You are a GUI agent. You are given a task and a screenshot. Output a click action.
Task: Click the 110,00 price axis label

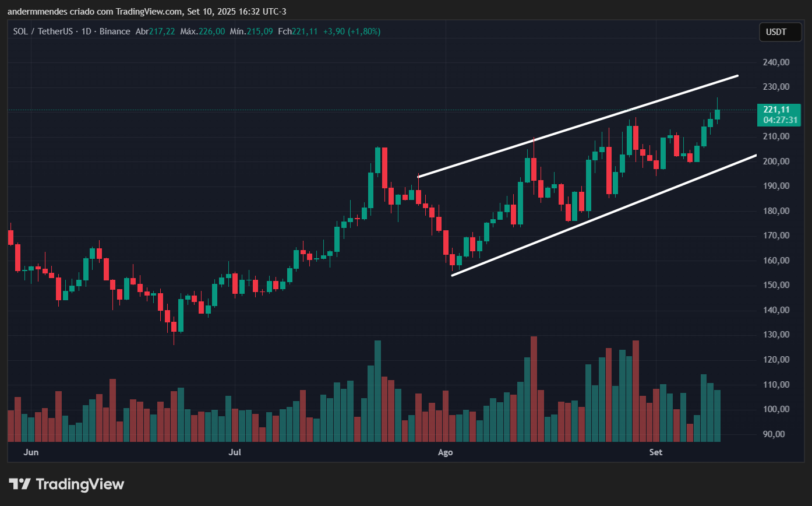pos(775,385)
